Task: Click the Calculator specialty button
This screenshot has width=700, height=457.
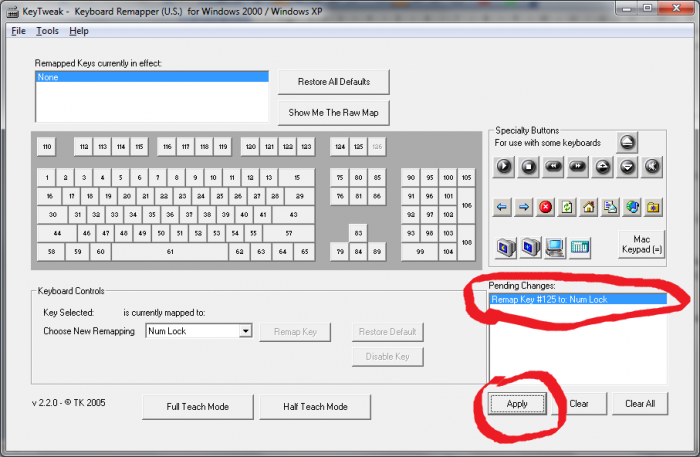Action: coord(581,246)
